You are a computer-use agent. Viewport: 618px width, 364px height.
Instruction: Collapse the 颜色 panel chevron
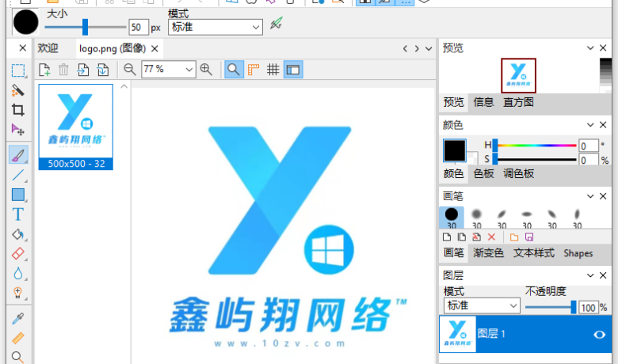click(590, 125)
